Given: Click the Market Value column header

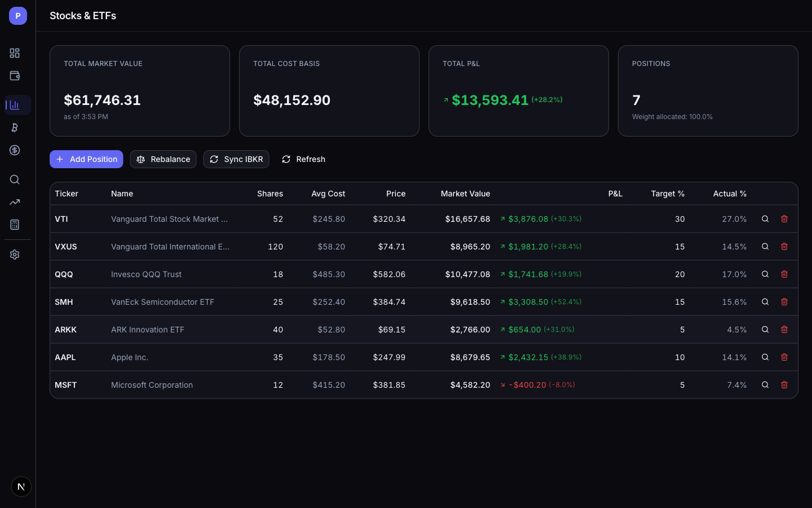Looking at the screenshot, I should point(465,194).
